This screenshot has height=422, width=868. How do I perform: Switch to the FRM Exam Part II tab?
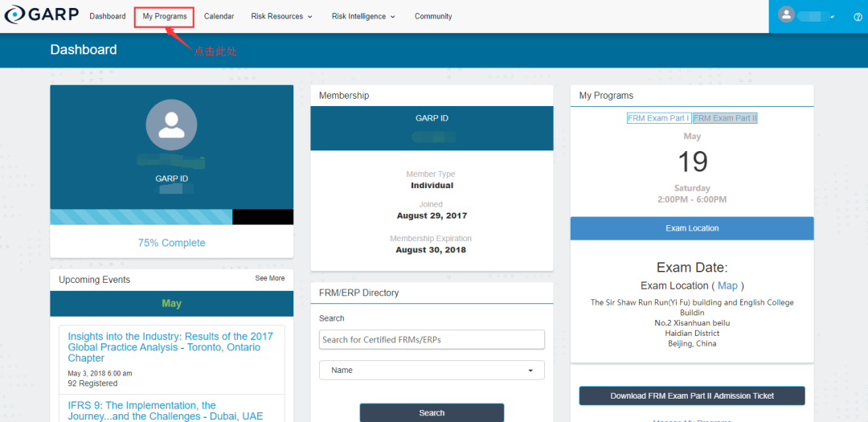[x=725, y=118]
